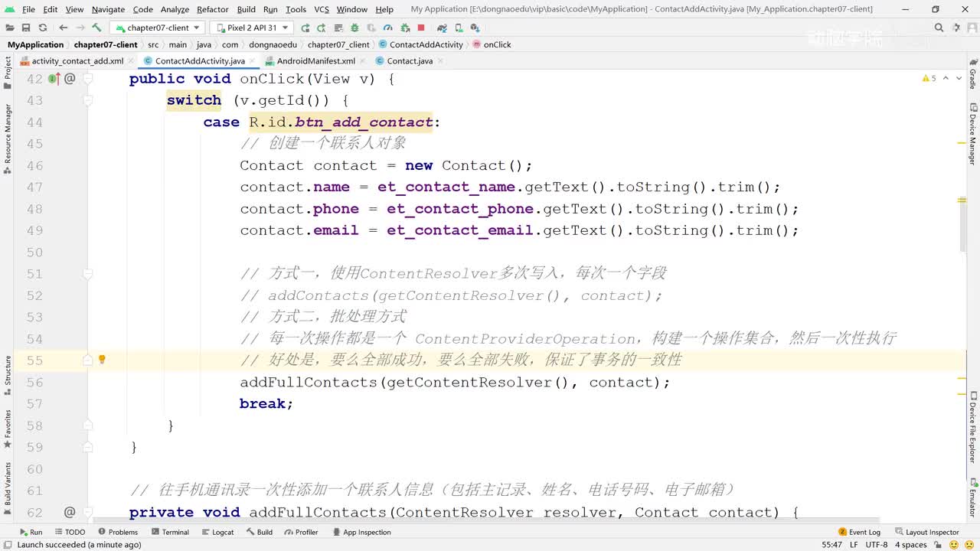
Task: Open the Problems tool window
Action: point(118,532)
